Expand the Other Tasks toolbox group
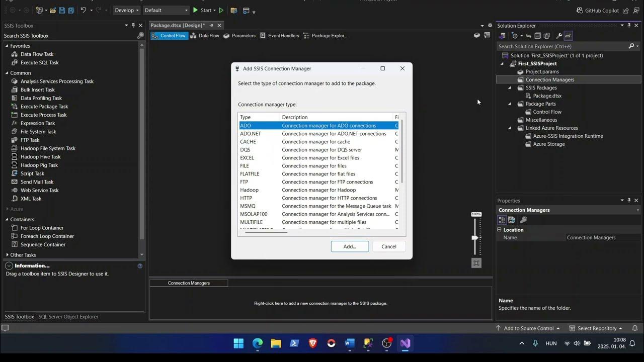 7,255
